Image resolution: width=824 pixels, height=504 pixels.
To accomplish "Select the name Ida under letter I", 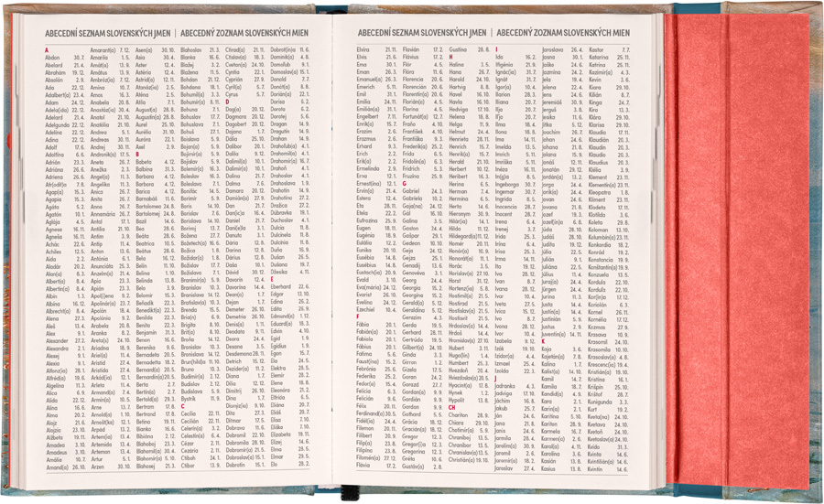I will click(499, 57).
